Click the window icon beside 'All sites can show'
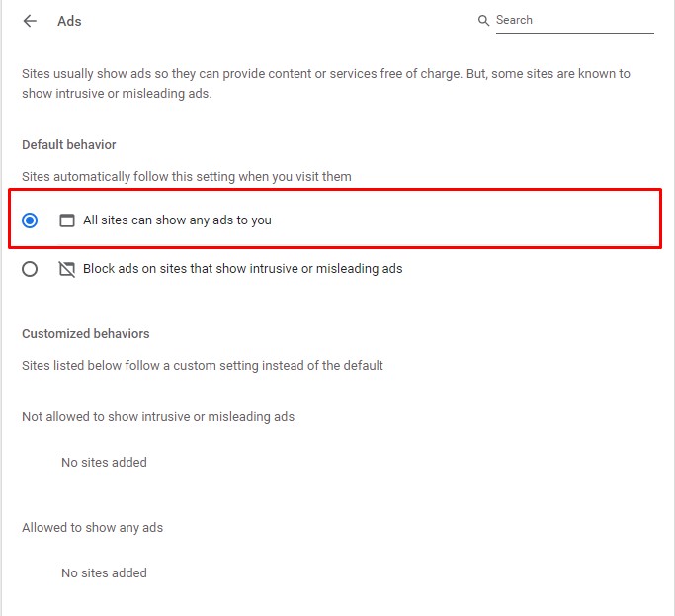The image size is (675, 616). (x=67, y=220)
